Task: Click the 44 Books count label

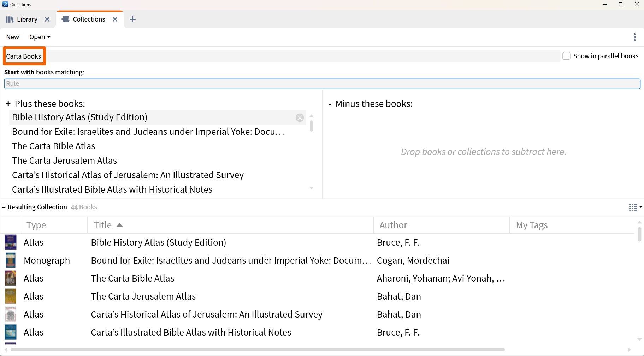Action: coord(84,207)
